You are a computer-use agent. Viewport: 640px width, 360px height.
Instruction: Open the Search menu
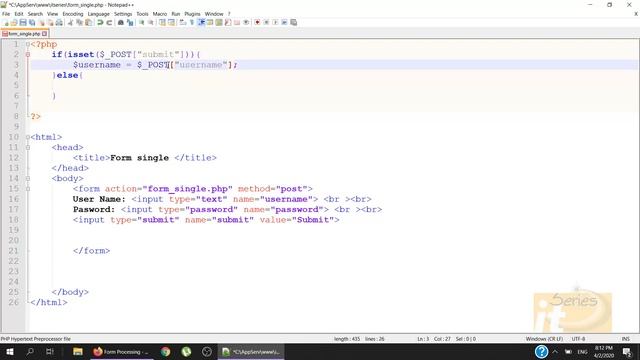(x=35, y=14)
